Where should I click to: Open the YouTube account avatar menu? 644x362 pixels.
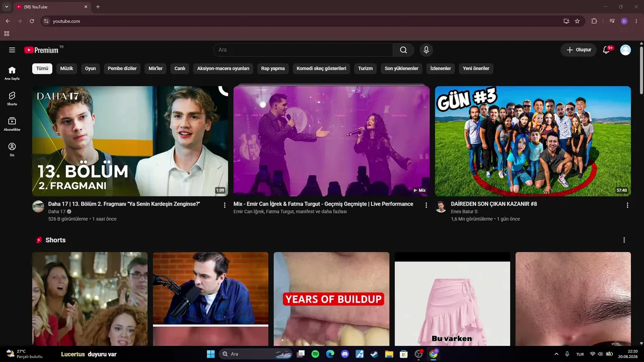coord(625,50)
